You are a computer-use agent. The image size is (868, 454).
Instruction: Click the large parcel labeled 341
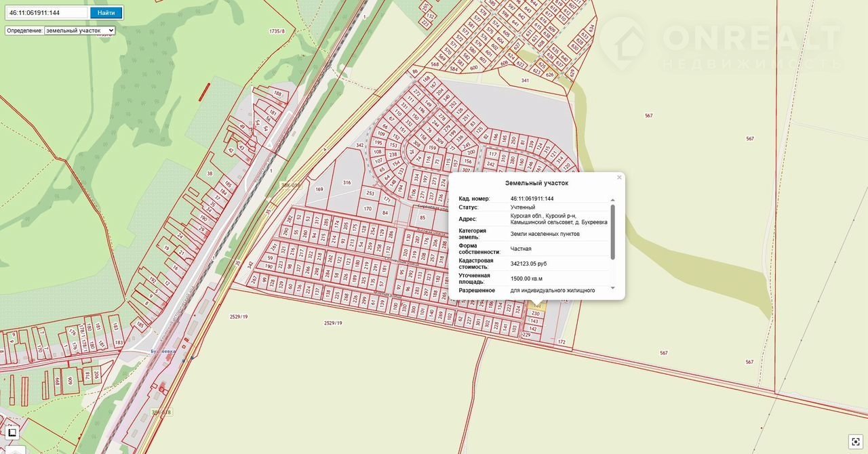[525, 81]
